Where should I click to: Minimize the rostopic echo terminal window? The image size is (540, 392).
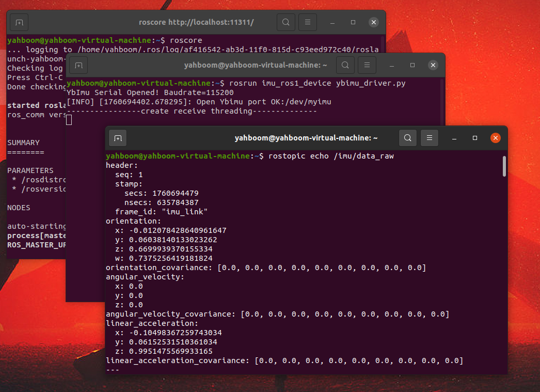pyautogui.click(x=454, y=138)
